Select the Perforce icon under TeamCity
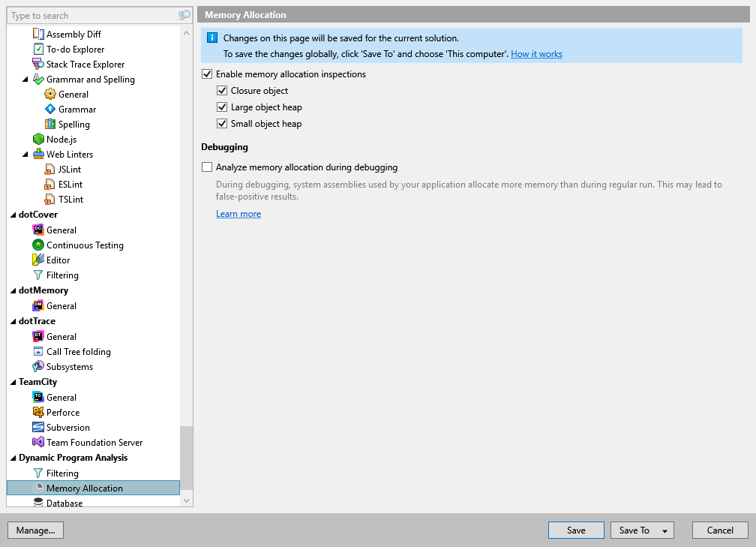756x547 pixels. pyautogui.click(x=37, y=412)
